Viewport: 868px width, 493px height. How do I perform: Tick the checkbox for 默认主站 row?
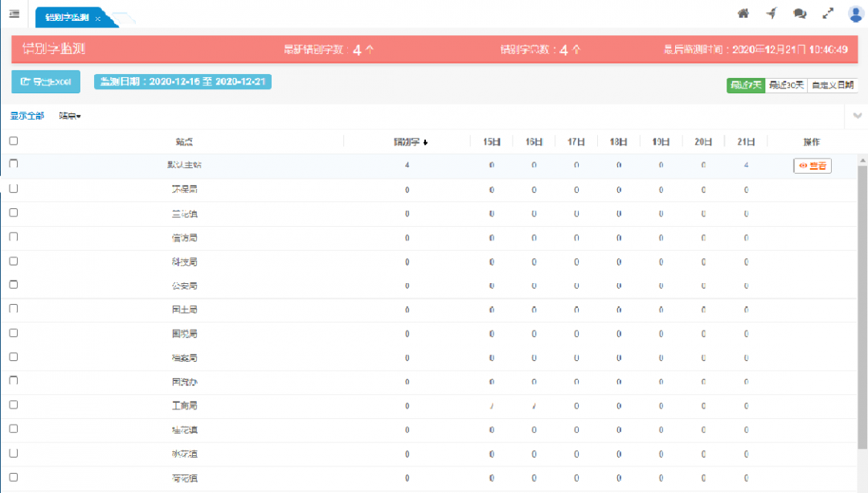[13, 164]
